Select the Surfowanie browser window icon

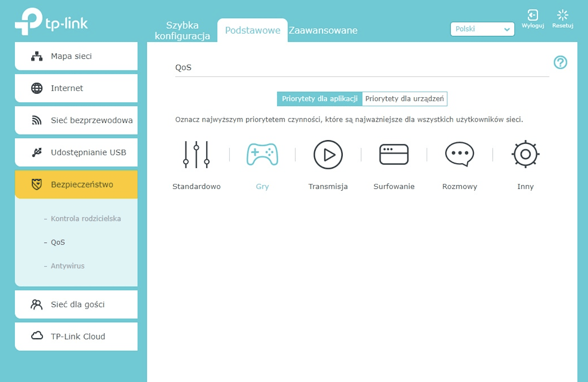tap(394, 155)
